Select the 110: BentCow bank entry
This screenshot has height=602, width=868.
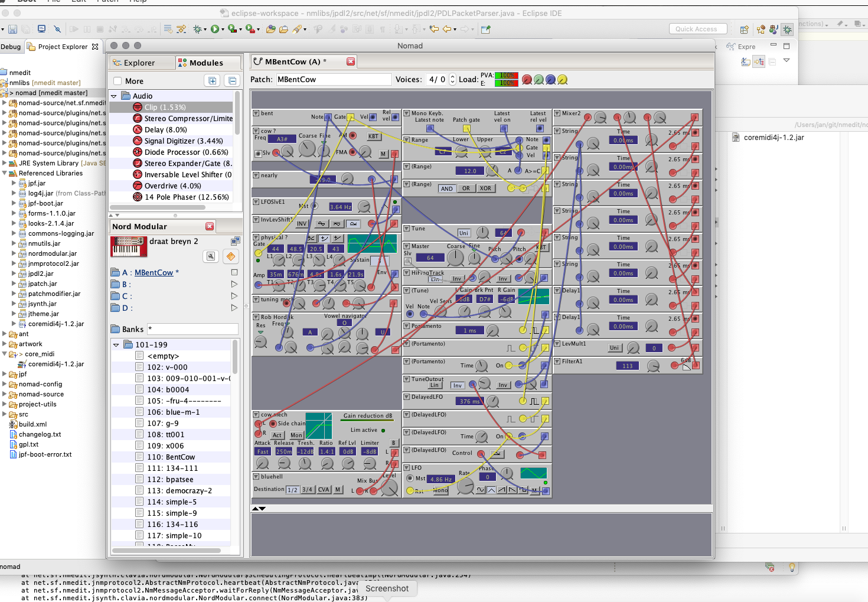[171, 457]
